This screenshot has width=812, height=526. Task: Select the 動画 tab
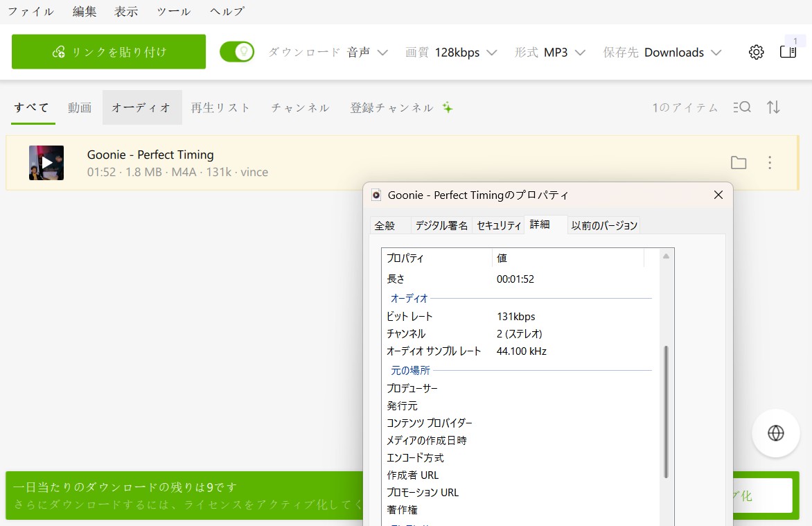(x=80, y=107)
